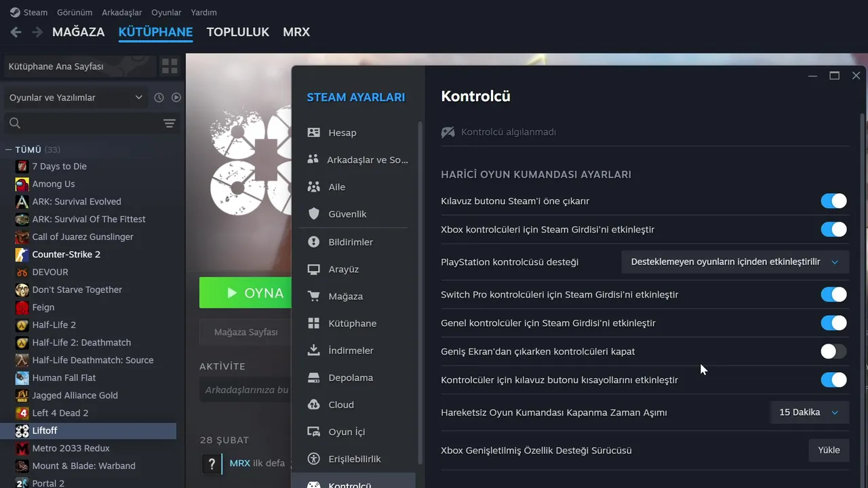The image size is (868, 488).
Task: Open the Oyunlar menu
Action: coord(166,12)
